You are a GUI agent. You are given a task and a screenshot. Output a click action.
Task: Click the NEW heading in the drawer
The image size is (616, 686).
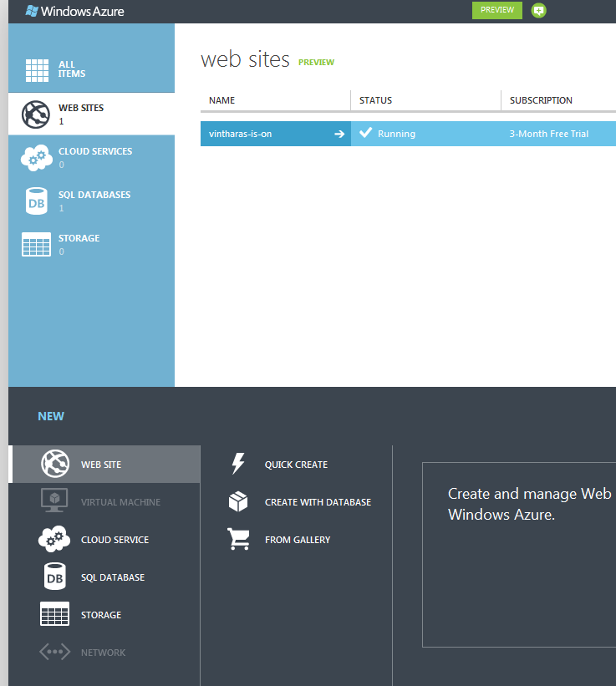(51, 416)
